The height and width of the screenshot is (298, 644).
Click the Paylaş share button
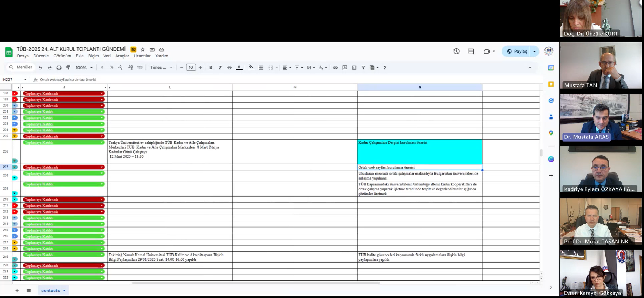[517, 52]
